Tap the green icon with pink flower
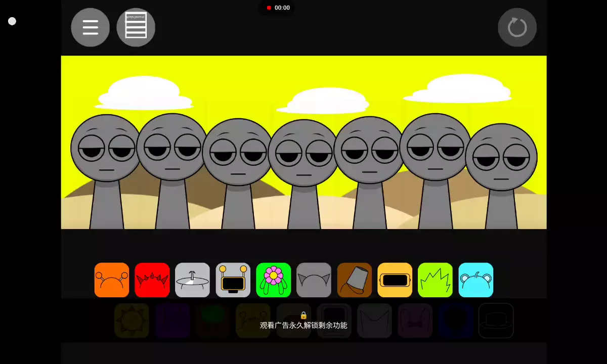This screenshot has width=607, height=364. (x=274, y=280)
